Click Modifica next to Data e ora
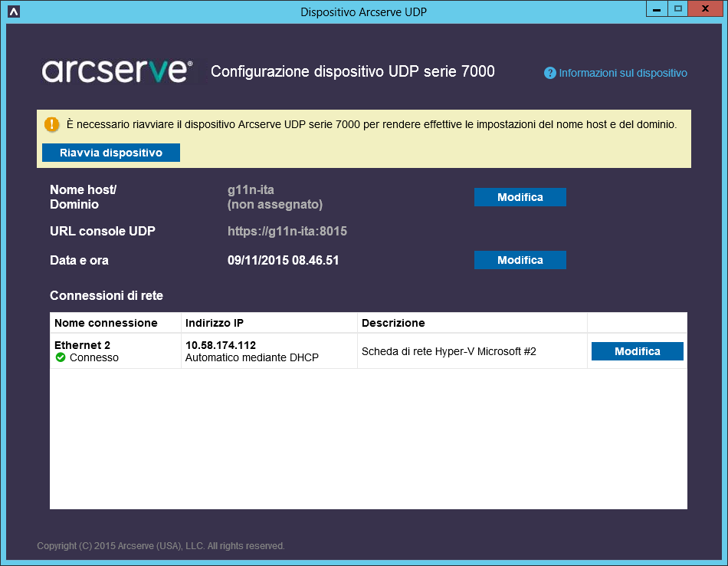This screenshot has width=728, height=566. click(520, 260)
